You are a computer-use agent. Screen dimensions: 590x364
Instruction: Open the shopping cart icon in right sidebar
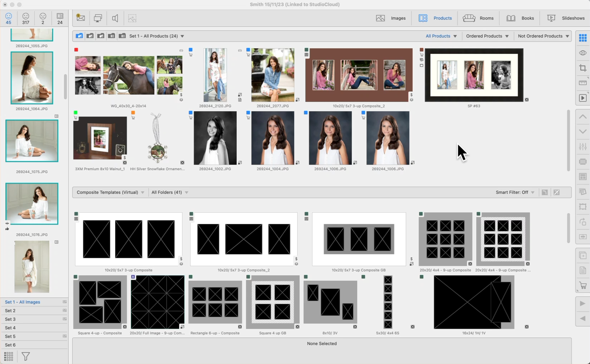(x=582, y=285)
